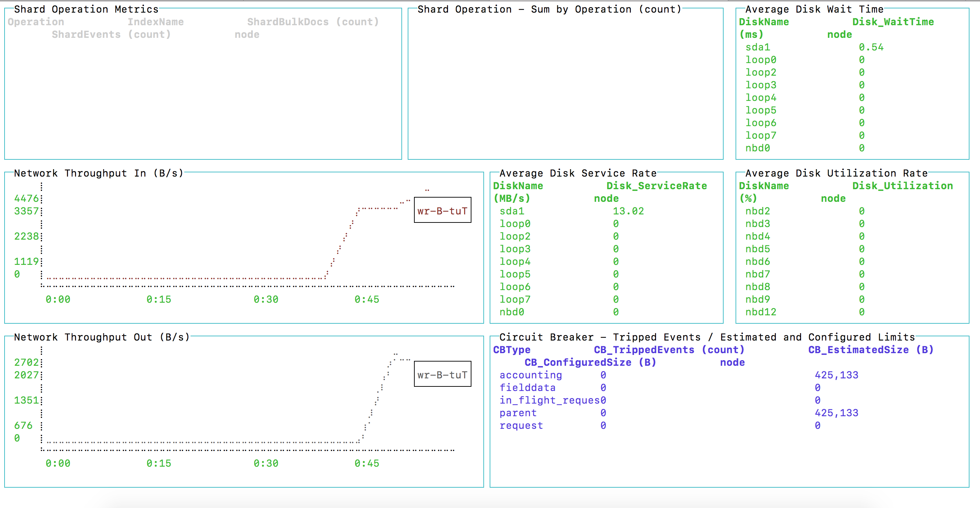Viewport: 980px width, 508px height.
Task: Click the CB_EstimatedSize (B) header
Action: [x=870, y=350]
